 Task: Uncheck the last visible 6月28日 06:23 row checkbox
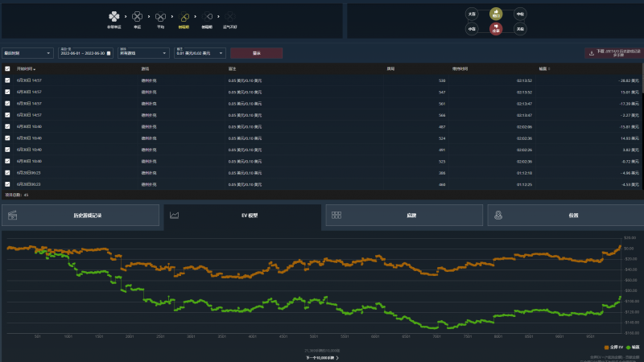8,184
